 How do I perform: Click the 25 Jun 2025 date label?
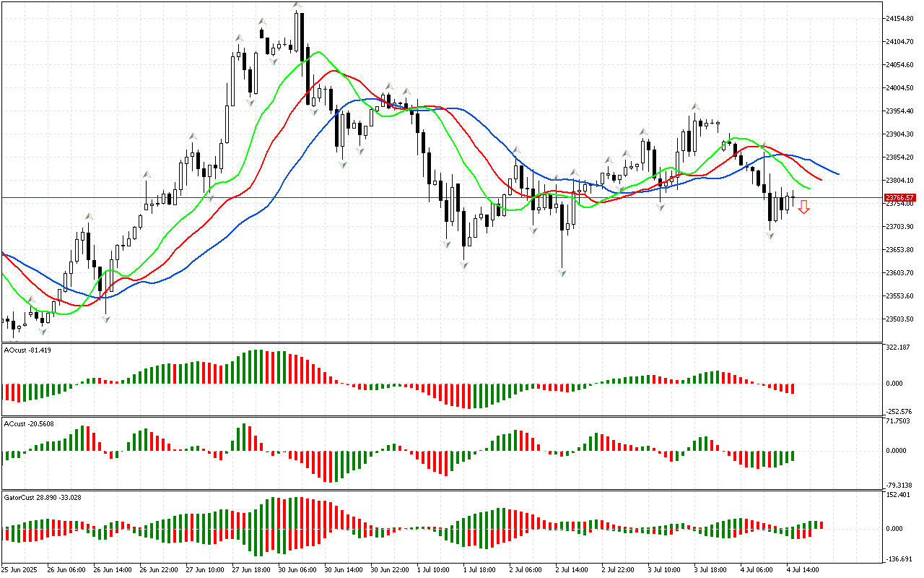click(20, 569)
